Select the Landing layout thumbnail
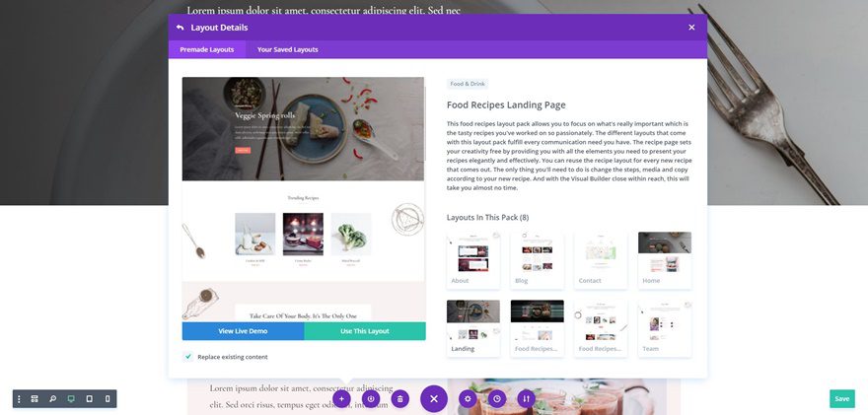868x415 pixels. click(x=473, y=328)
